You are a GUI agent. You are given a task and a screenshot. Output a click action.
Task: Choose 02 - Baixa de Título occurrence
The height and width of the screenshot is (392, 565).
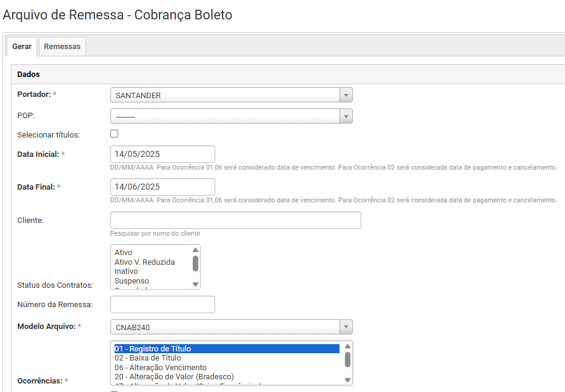[148, 358]
